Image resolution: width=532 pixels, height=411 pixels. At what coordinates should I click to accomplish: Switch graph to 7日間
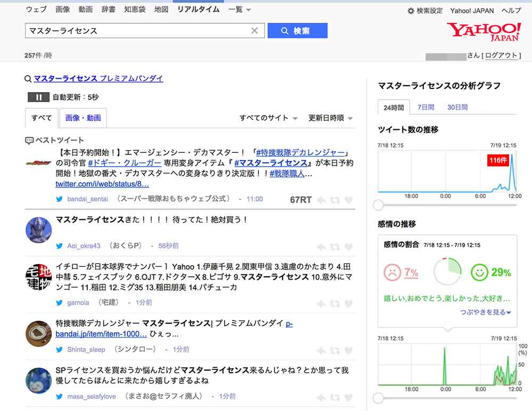click(x=426, y=108)
